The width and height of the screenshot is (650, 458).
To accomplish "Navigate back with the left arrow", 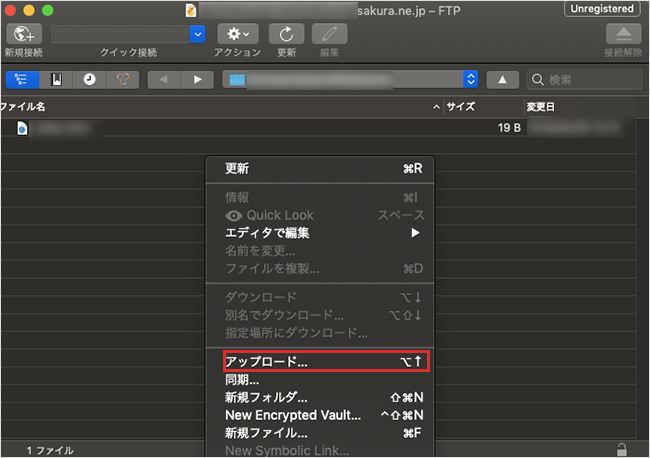I will [x=164, y=79].
